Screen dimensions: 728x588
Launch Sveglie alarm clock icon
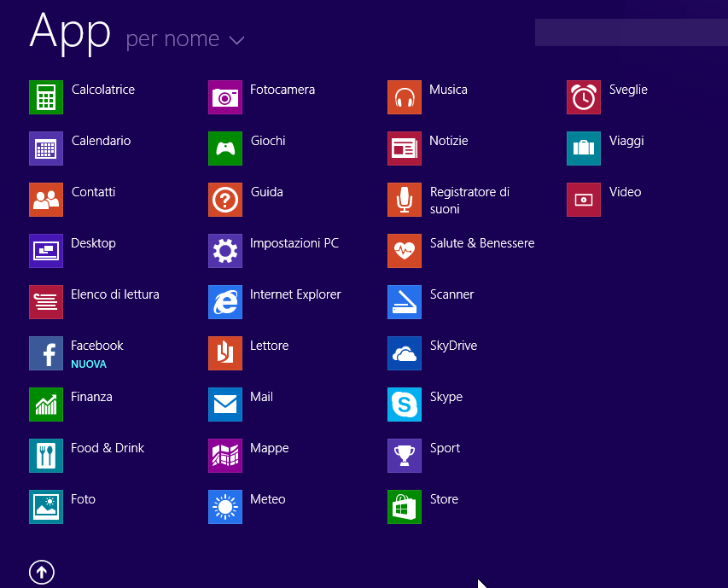[584, 97]
